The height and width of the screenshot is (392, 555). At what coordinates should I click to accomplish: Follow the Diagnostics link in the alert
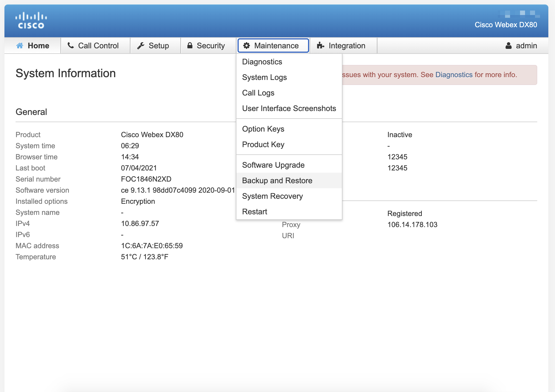(454, 75)
